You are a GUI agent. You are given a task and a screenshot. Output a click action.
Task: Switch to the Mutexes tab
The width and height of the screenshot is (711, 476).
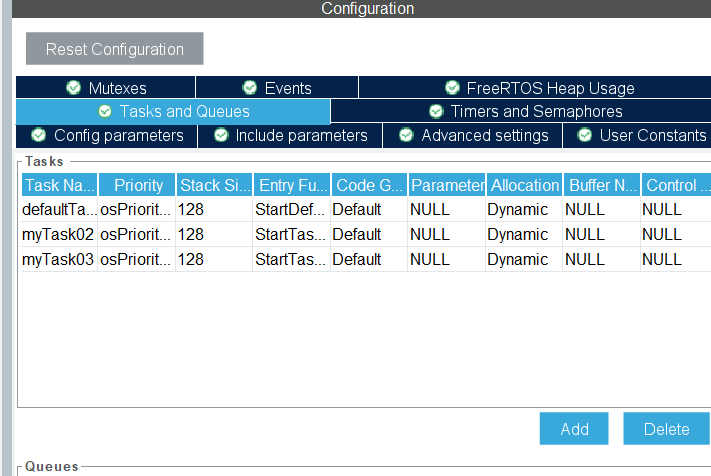[x=105, y=88]
